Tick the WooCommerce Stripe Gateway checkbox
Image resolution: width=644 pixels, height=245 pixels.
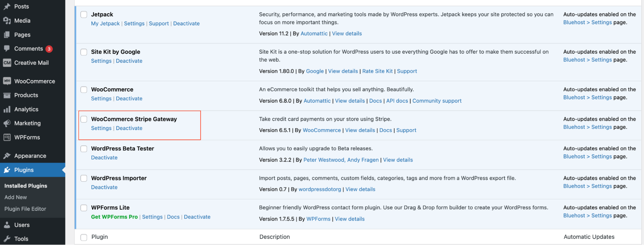(x=84, y=119)
